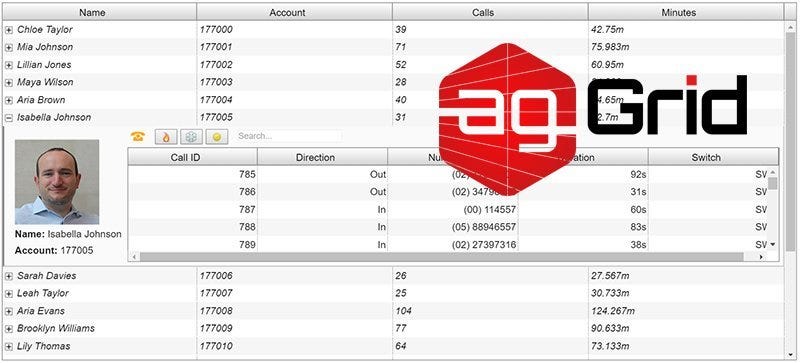Sort by the Name column header
Viewport: 800px width, 363px height.
coord(99,12)
